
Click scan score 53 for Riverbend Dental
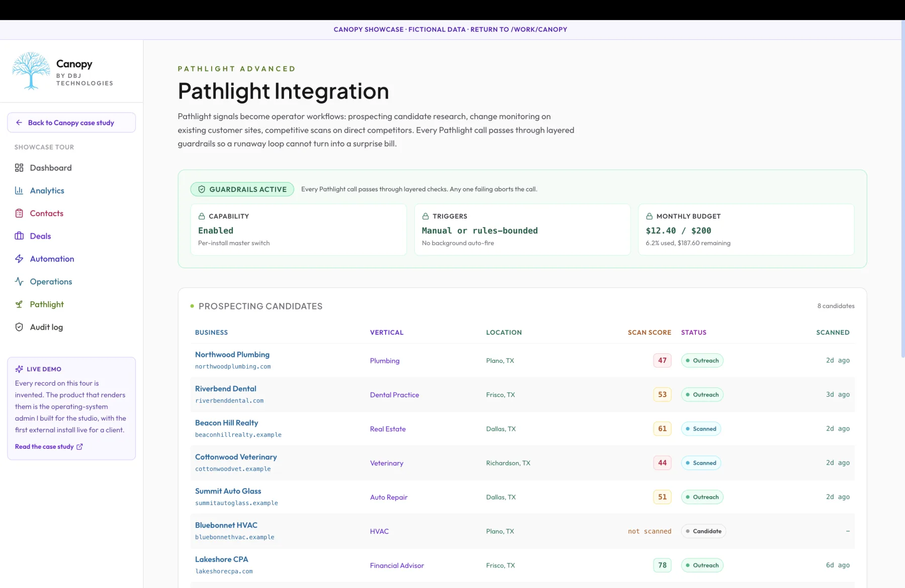[662, 395]
